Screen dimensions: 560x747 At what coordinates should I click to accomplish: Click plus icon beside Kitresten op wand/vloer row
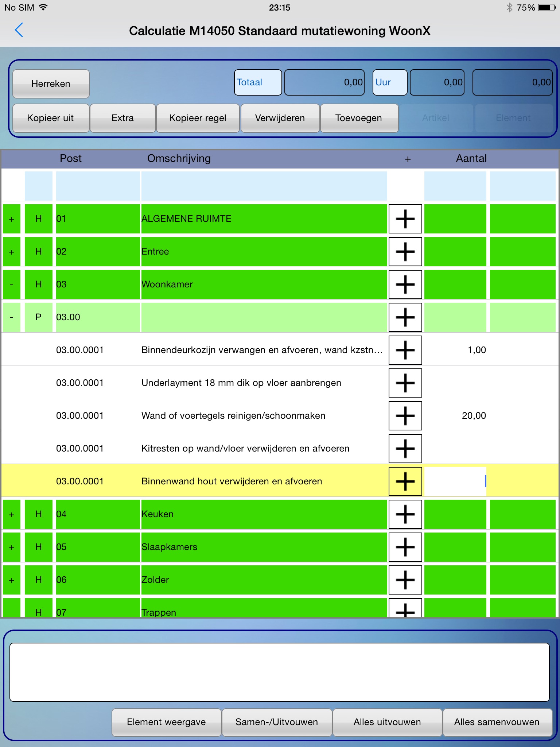[405, 449]
